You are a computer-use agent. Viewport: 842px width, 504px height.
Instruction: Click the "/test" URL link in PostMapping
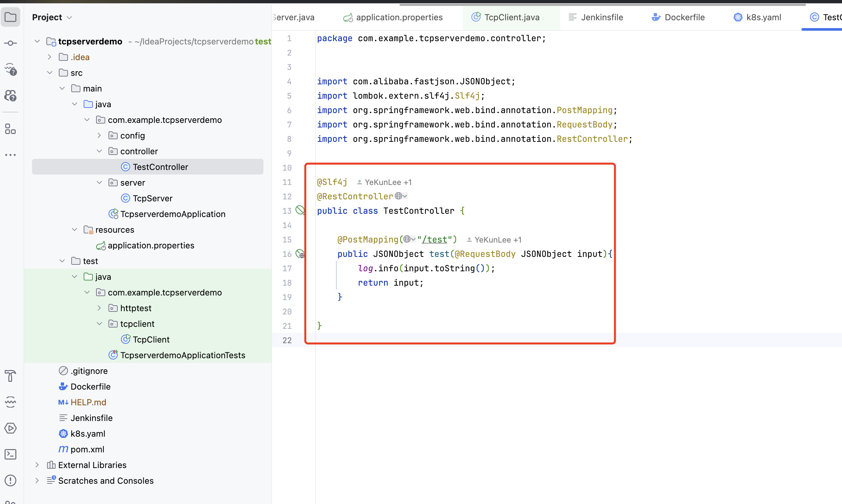coord(434,240)
